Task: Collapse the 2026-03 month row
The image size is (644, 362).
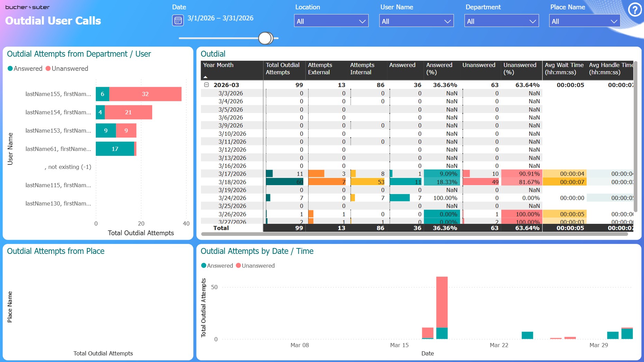Action: [206, 85]
